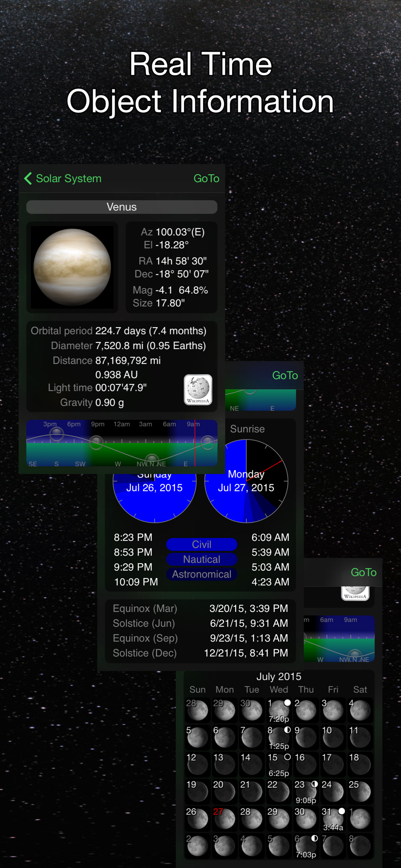Screen dimensions: 401x868
Task: Select July 22 in moon calendar
Action: click(279, 792)
